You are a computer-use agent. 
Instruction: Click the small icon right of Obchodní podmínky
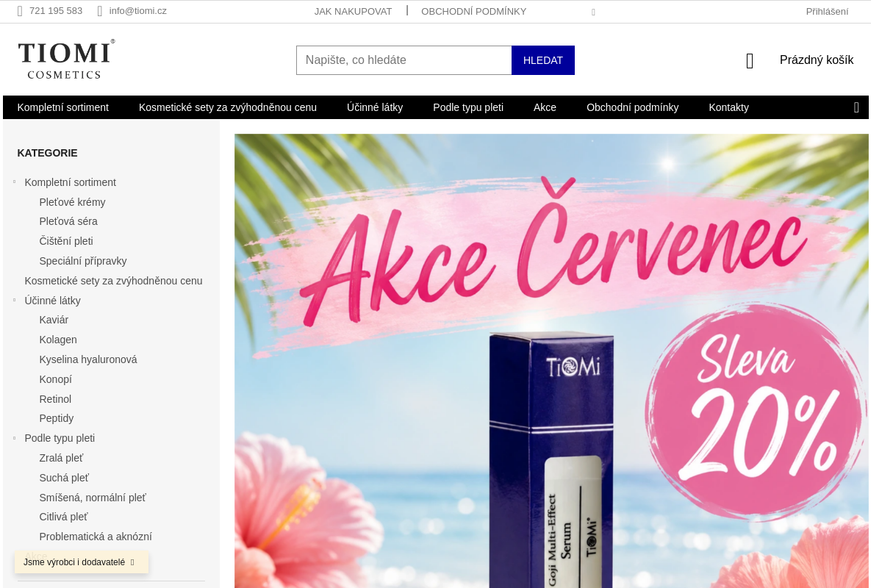tap(593, 12)
